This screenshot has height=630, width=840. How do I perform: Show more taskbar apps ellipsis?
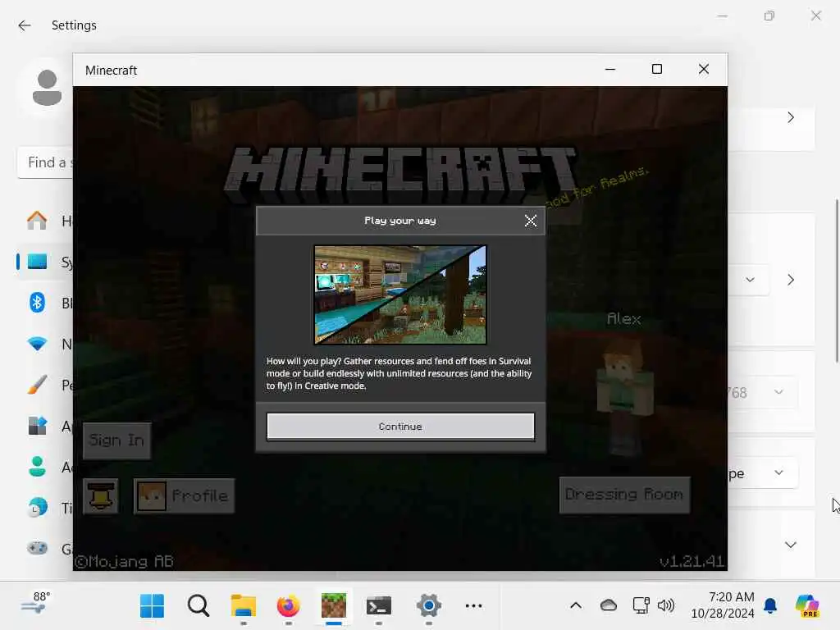coord(473,606)
